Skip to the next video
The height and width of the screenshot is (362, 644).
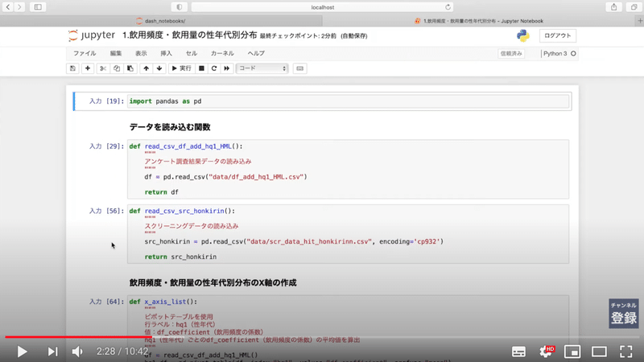point(52,352)
